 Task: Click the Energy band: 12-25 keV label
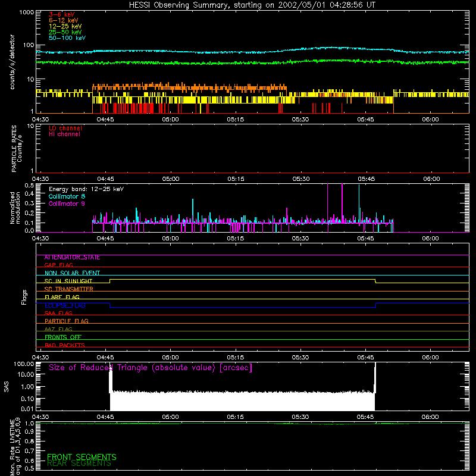pyautogui.click(x=86, y=189)
